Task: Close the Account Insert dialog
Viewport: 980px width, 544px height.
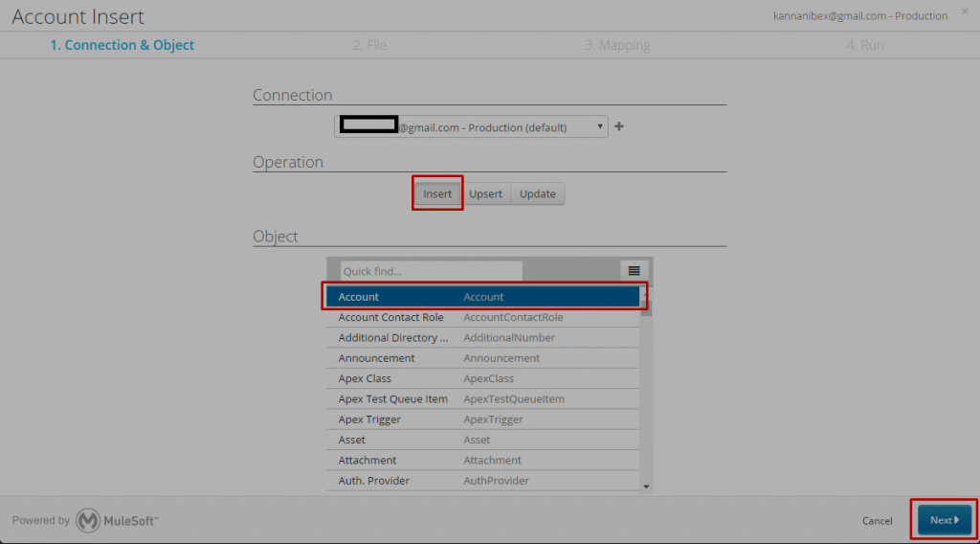Action: coord(965,11)
